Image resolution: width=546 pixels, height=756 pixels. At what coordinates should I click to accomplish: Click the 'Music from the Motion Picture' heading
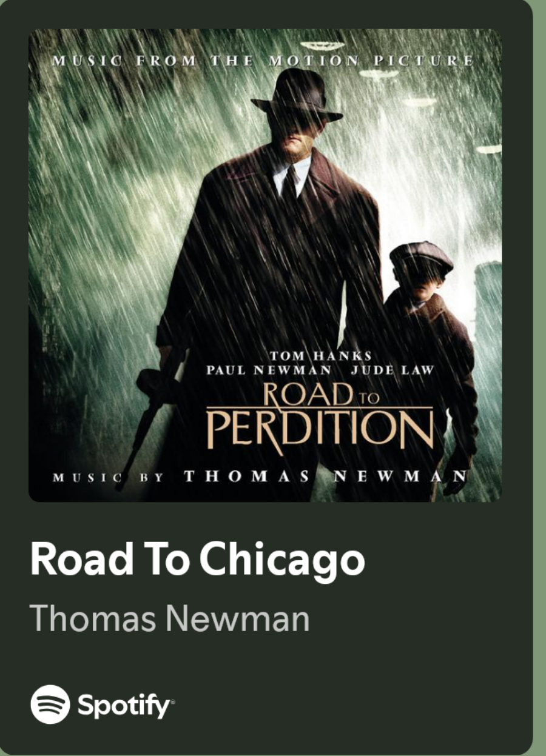click(x=263, y=61)
